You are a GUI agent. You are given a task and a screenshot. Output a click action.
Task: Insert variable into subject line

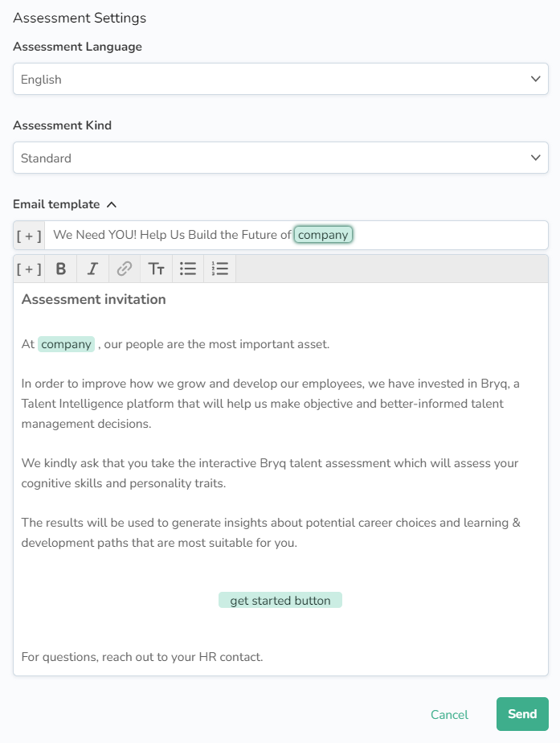click(29, 236)
